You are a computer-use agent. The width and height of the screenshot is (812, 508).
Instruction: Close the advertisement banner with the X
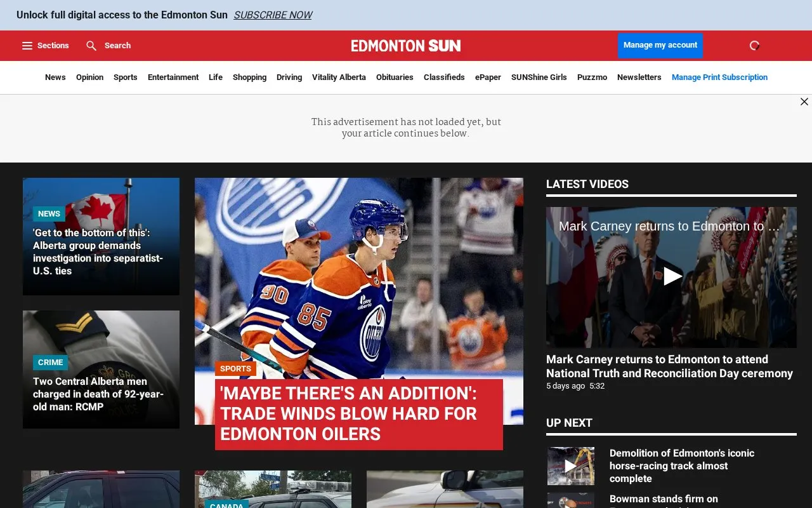[x=804, y=102]
